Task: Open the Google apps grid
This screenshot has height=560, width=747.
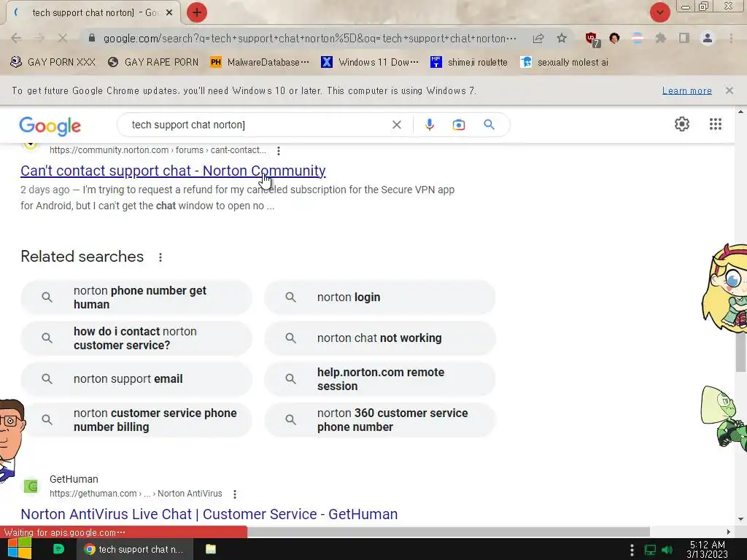Action: coord(716,124)
